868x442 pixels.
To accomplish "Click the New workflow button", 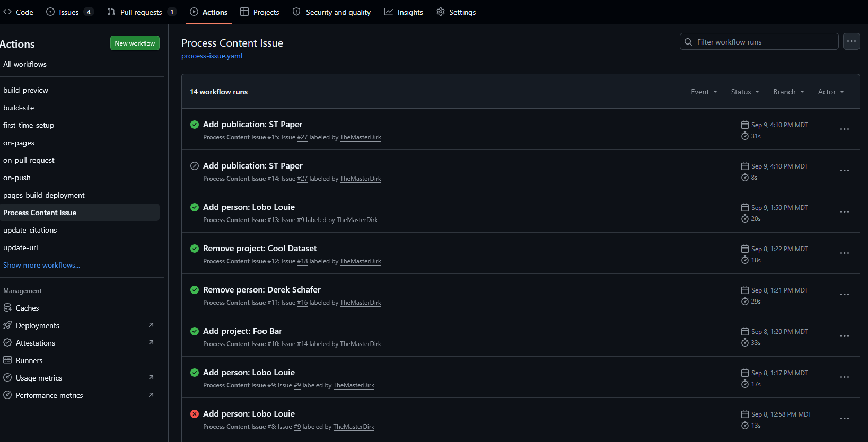I will coord(135,43).
